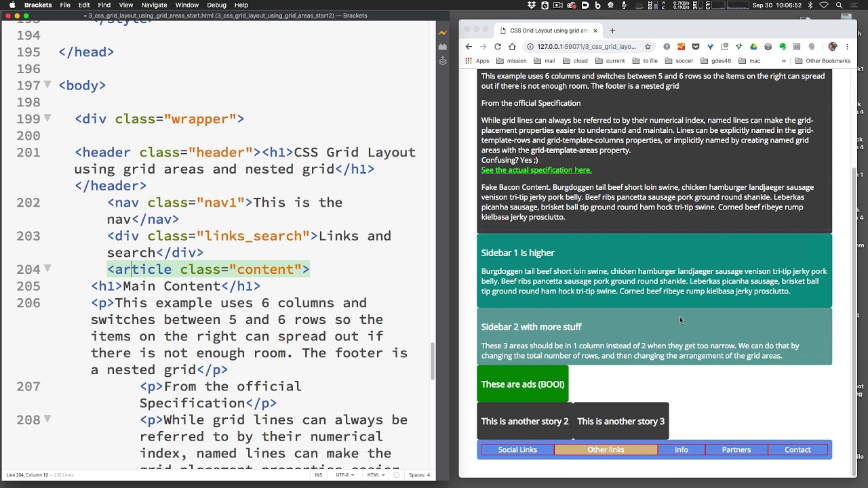Open Chrome three-dot menu
868x488 pixels.
tap(847, 47)
